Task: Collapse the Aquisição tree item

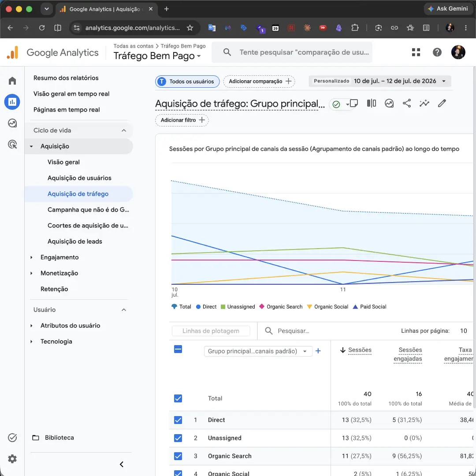Action: tap(31, 146)
